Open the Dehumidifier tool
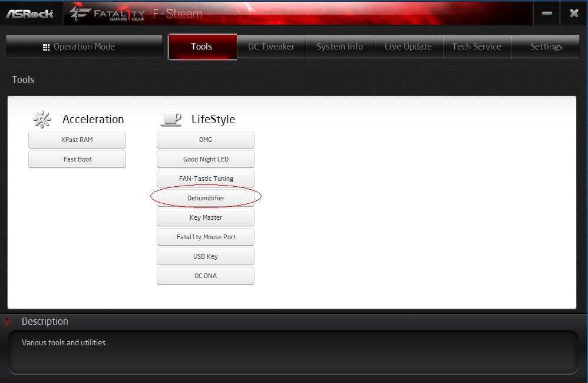588x383 pixels. 206,198
